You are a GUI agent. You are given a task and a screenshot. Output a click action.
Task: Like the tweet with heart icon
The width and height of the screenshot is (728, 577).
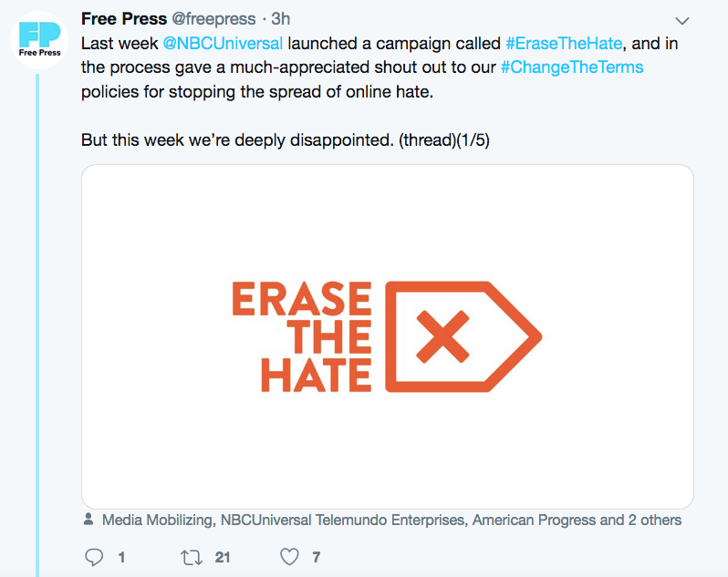289,557
